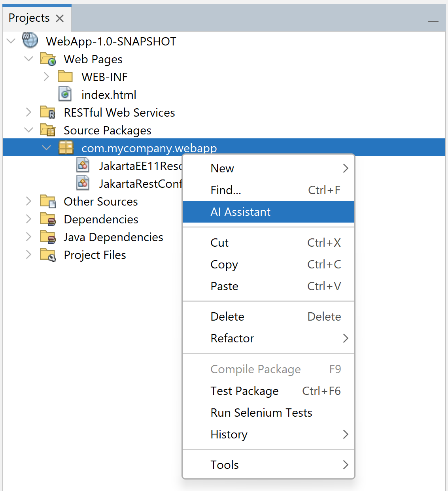448x491 pixels.
Task: Select the JakartaEE11Resource file name
Action: click(140, 166)
